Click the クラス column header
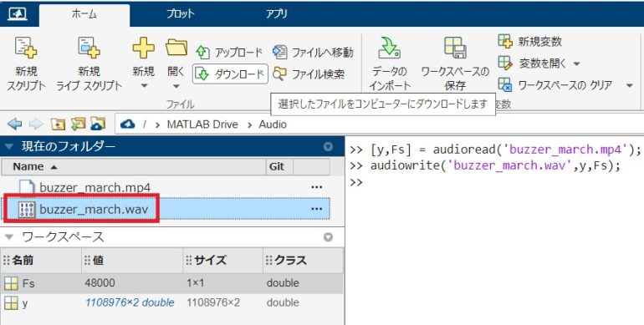This screenshot has width=644, height=325. coord(303,260)
